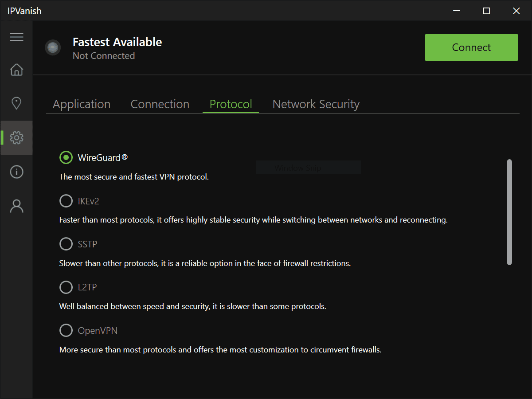Open the account profile icon
The width and height of the screenshot is (532, 399).
click(16, 206)
